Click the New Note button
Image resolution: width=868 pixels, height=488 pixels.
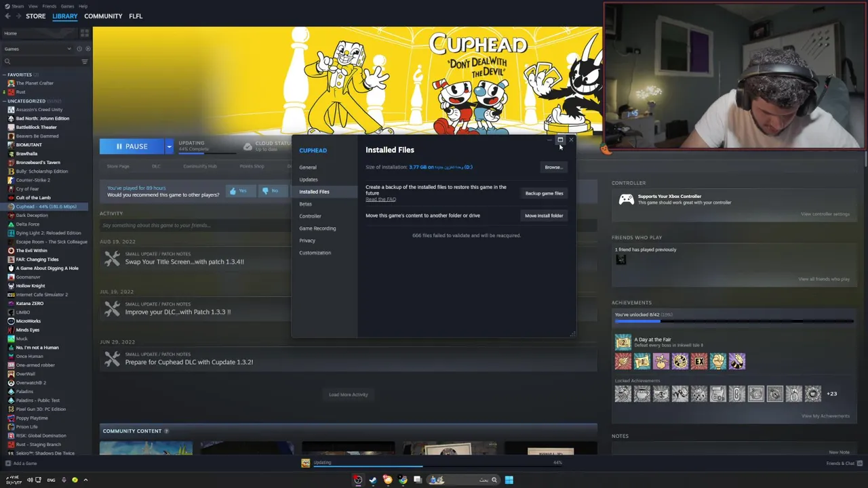coord(839,452)
